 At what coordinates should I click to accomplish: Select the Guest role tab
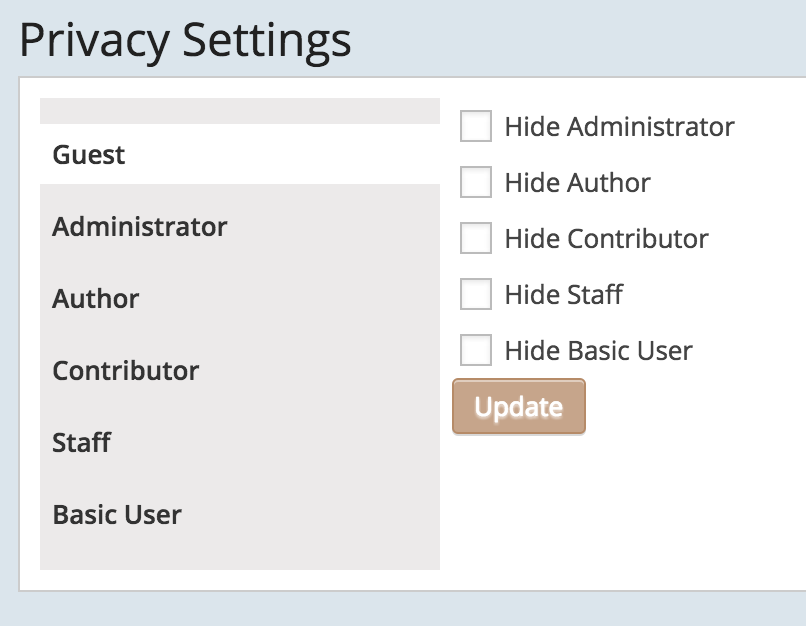pyautogui.click(x=89, y=155)
